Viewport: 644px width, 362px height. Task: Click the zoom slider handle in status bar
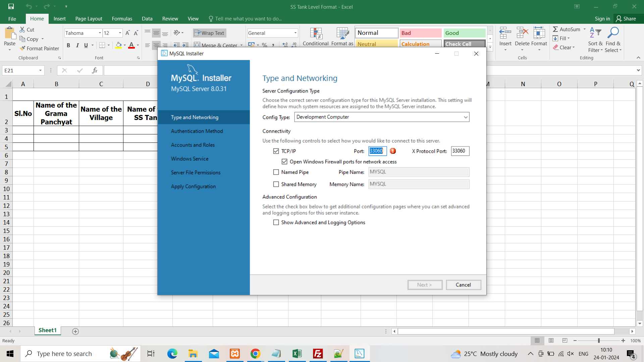pos(599,341)
